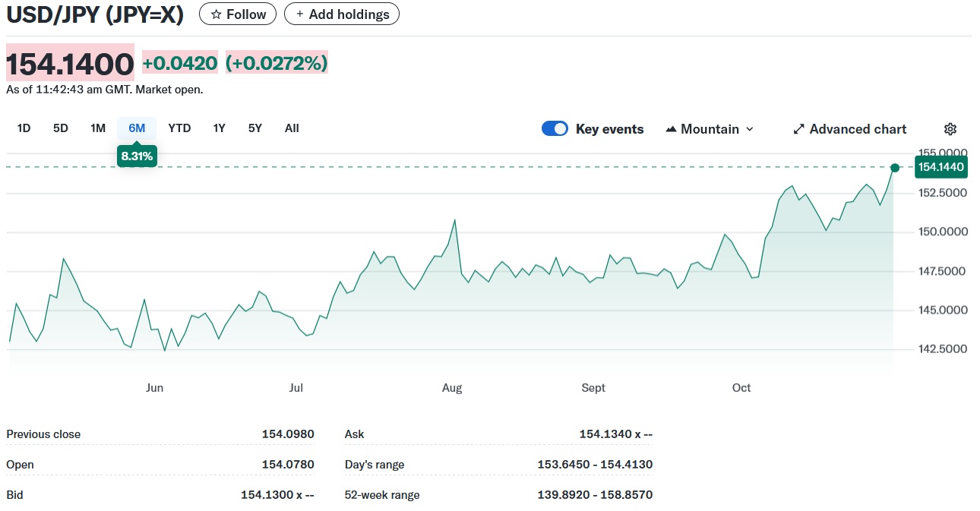Click the Sept label on chart axis
The width and height of the screenshot is (980, 511).
coord(593,388)
